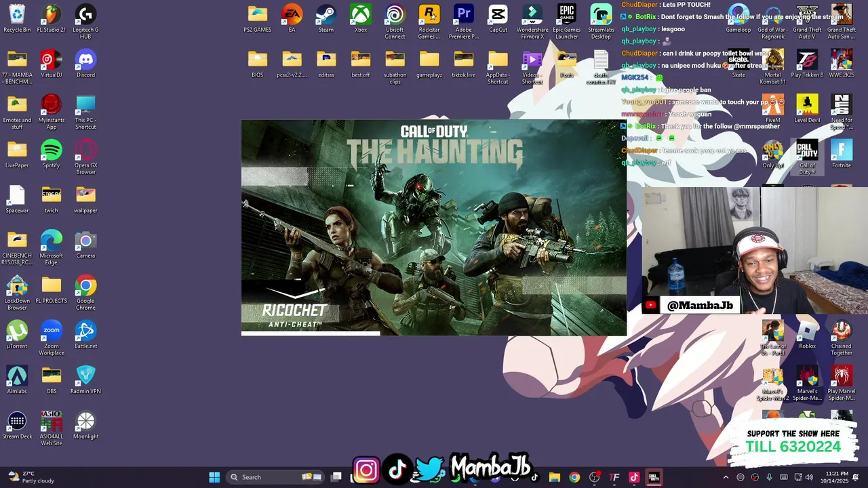Viewport: 868px width, 488px height.
Task: Launch Spotify desktop icon
Action: pos(52,154)
